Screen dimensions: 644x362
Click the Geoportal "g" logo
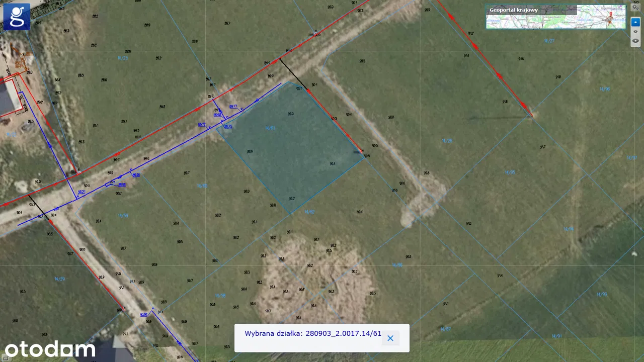tap(17, 17)
